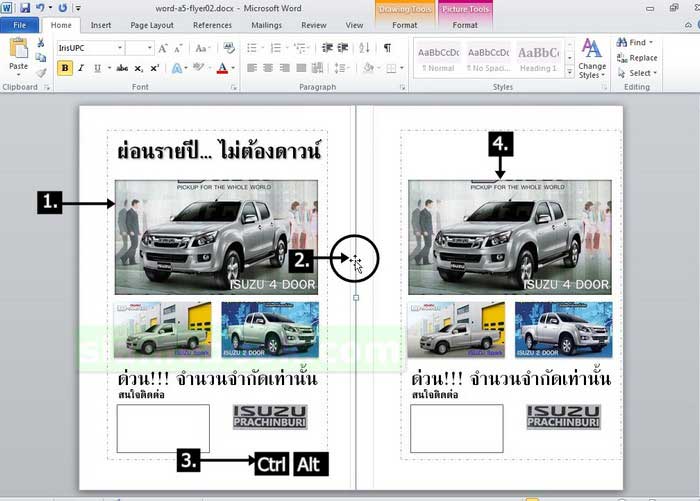Open Picture Tools Format tab
The image size is (700, 501).
click(465, 25)
